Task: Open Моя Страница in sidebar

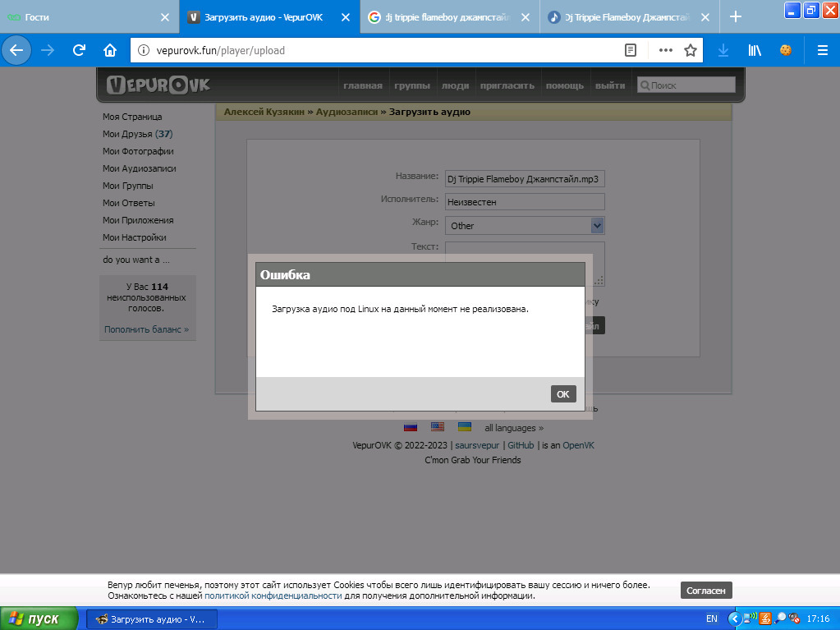Action: pyautogui.click(x=132, y=117)
